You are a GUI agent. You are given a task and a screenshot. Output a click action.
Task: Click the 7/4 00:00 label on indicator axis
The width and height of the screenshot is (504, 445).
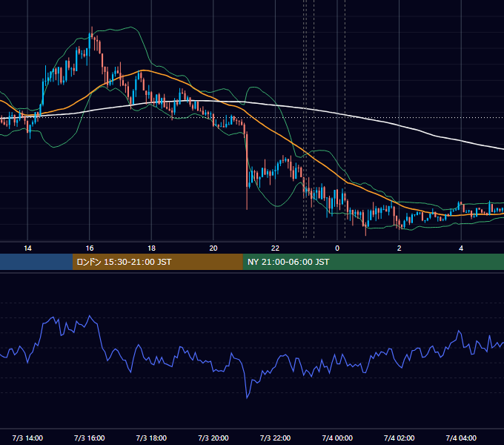[x=337, y=438]
